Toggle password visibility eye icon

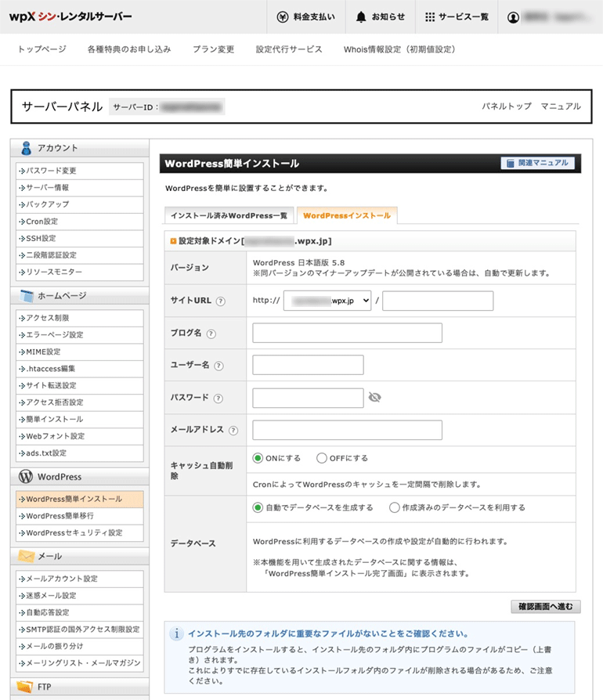[x=374, y=397]
